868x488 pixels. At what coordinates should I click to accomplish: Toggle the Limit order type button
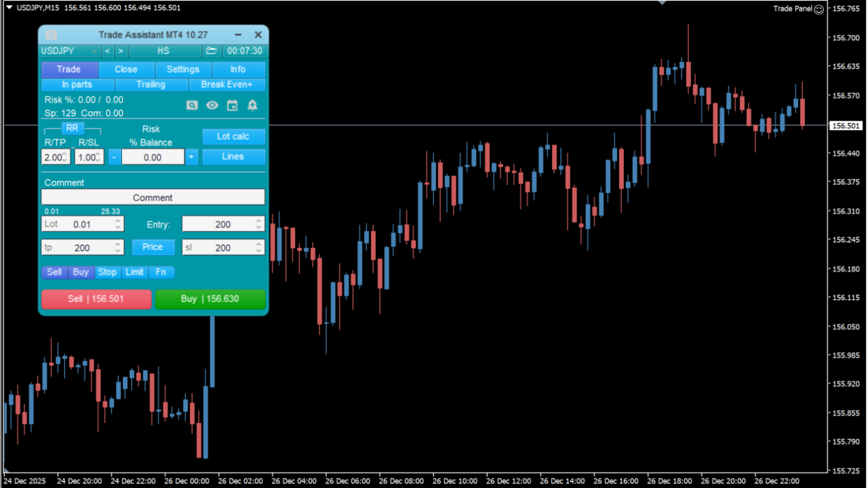134,272
